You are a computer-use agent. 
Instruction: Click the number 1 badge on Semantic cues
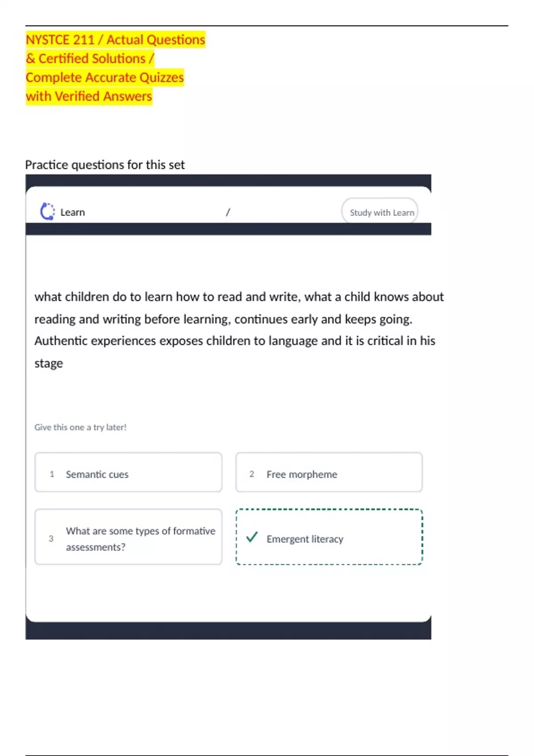52,474
